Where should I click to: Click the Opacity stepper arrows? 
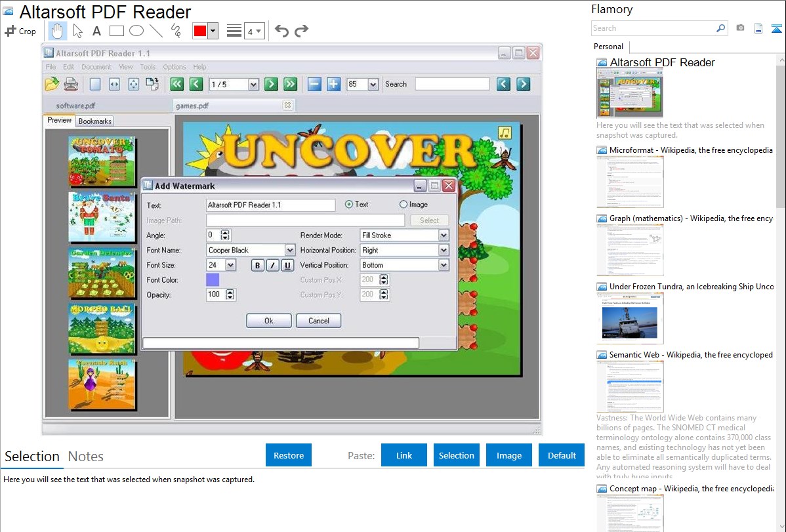(x=230, y=295)
